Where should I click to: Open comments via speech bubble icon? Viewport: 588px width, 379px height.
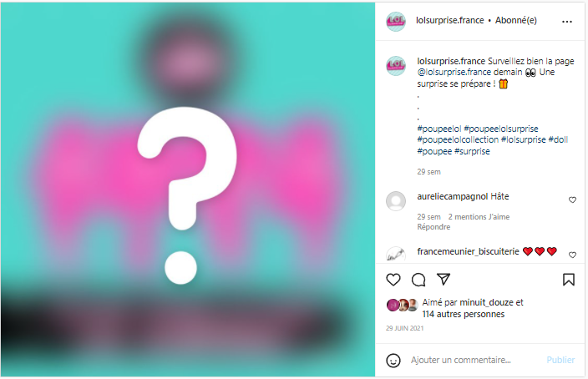click(x=418, y=280)
